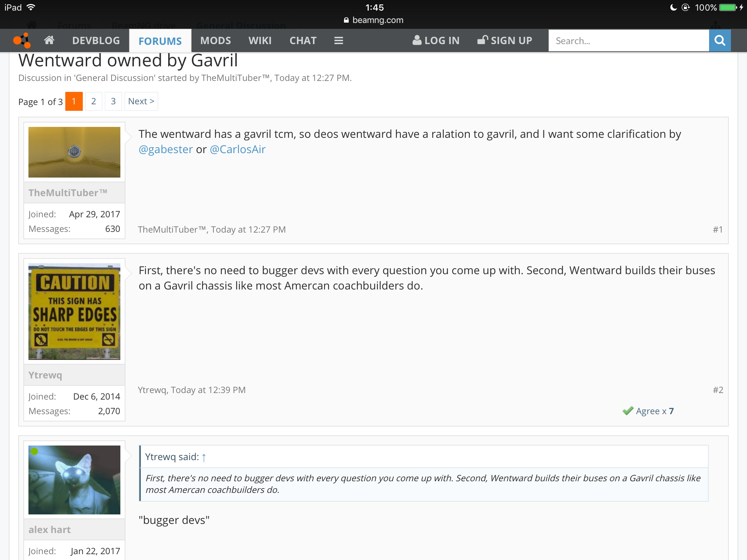The width and height of the screenshot is (747, 560).
Task: Open the WIKI navigation tab
Action: click(x=260, y=40)
